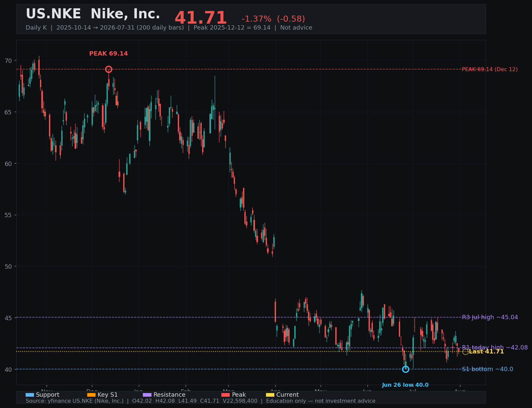Viewport: 532px width, 408px height.
Task: Click the 70 tick on the price axis
Action: pos(8,61)
